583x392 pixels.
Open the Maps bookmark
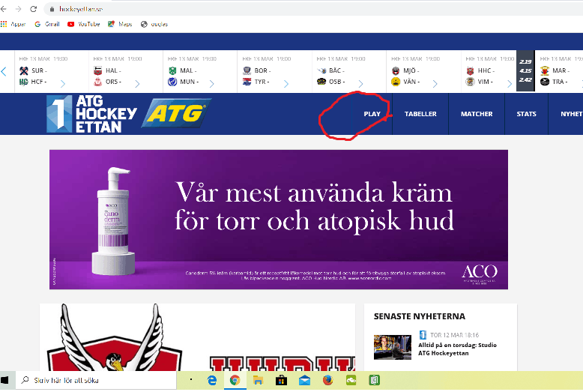120,24
